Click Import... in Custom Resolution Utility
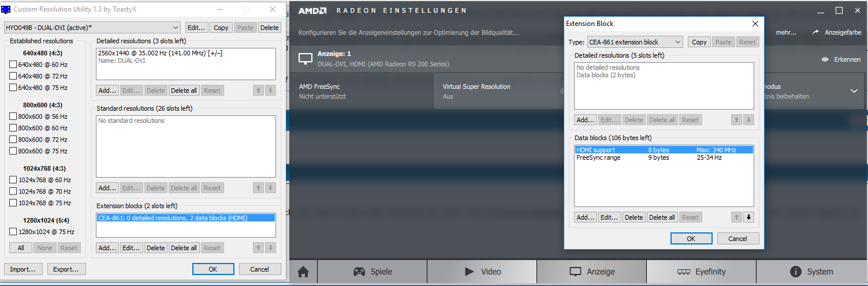 click(24, 269)
